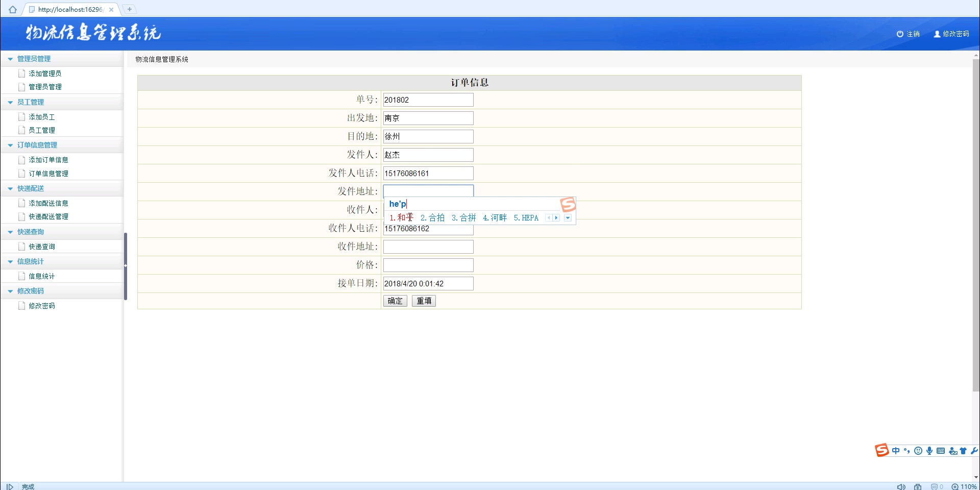Collapse the 员工管理 section
The height and width of the screenshot is (490, 980).
pos(10,102)
